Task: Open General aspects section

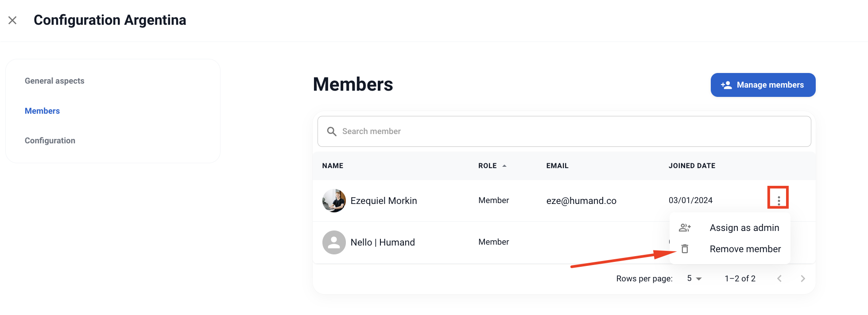Action: click(54, 81)
